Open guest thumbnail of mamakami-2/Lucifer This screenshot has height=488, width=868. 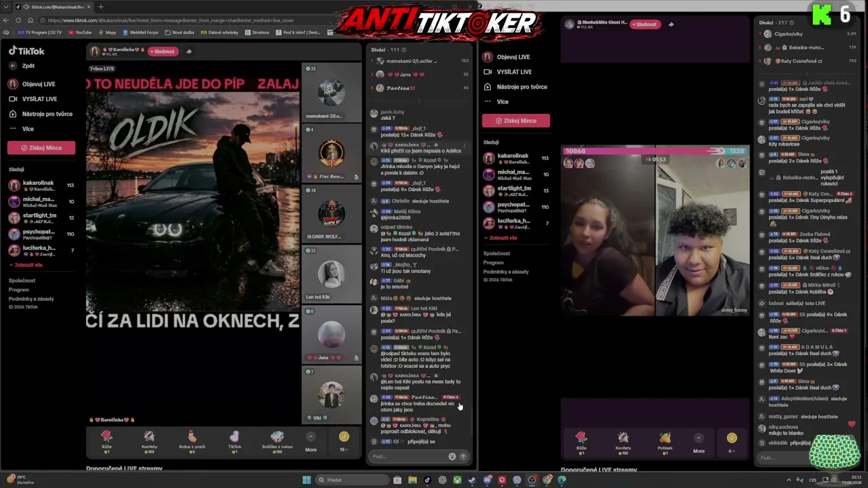pos(332,92)
